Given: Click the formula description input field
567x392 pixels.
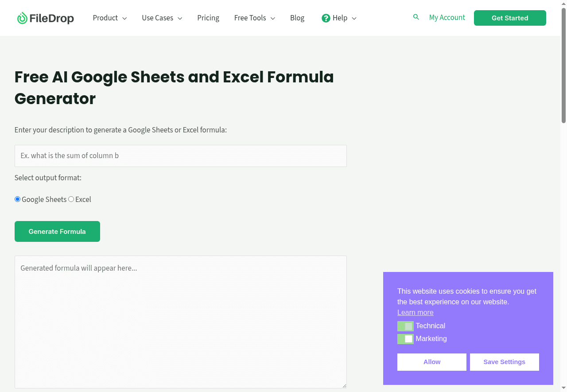Looking at the screenshot, I should tap(180, 156).
